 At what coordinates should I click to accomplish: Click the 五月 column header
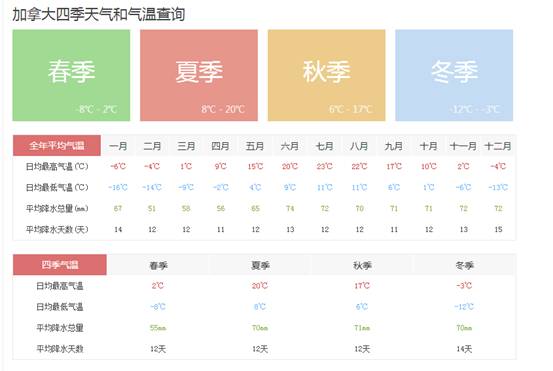pyautogui.click(x=255, y=146)
